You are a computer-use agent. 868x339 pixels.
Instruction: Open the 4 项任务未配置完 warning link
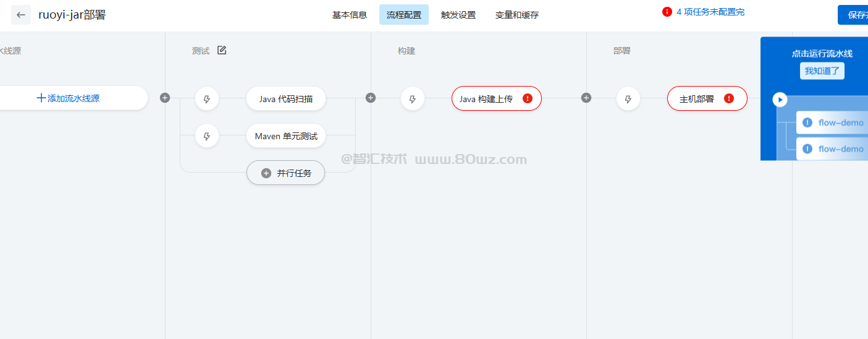[x=710, y=12]
